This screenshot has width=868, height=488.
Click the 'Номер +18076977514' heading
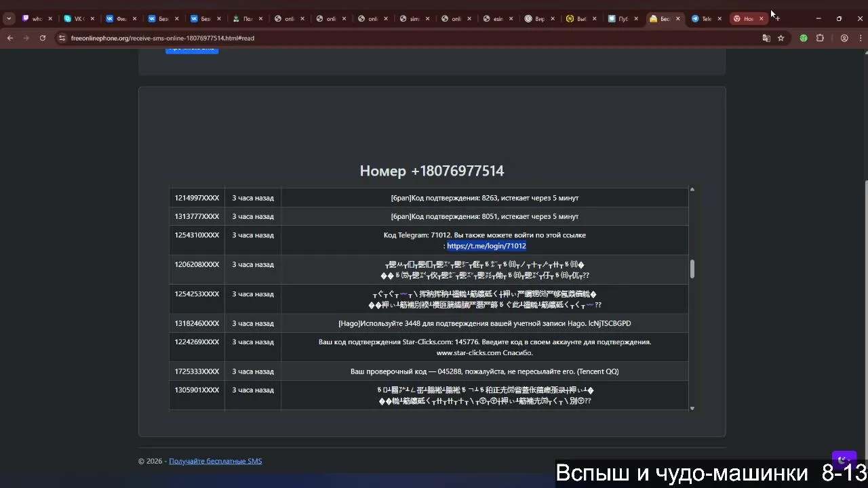432,171
